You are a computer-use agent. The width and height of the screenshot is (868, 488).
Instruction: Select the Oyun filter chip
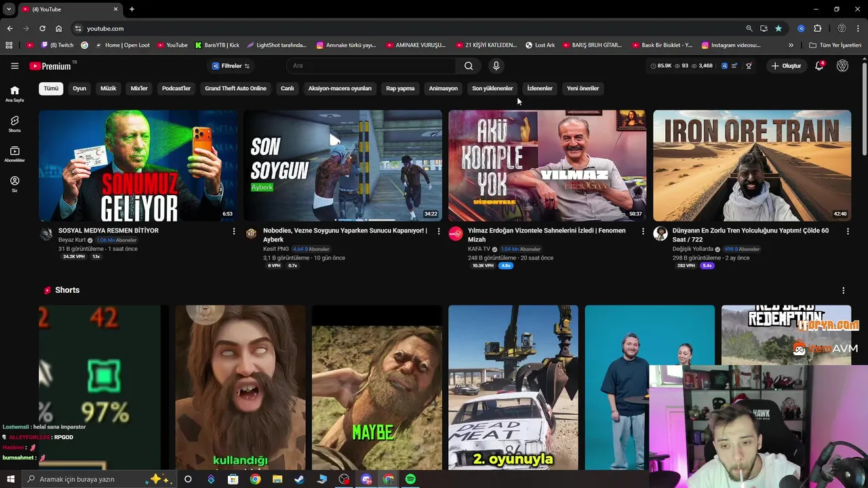tap(79, 88)
